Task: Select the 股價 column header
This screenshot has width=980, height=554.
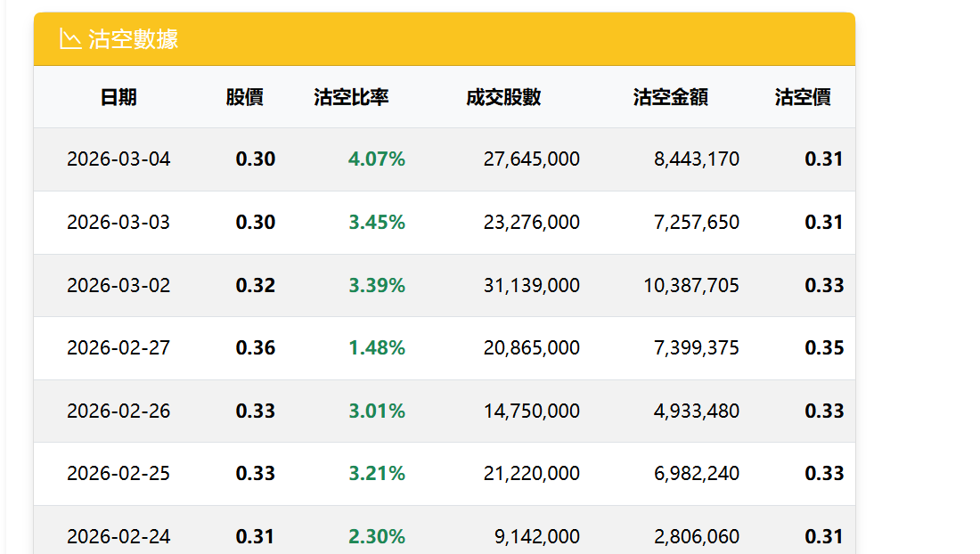Action: 244,97
